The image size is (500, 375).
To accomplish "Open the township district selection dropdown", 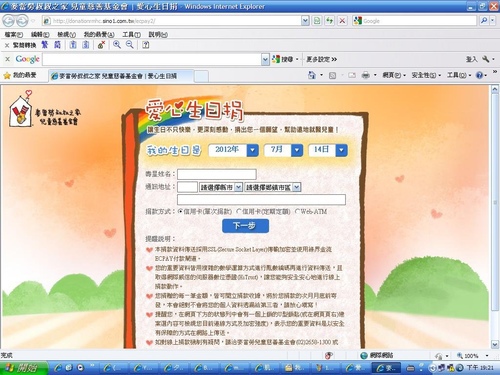I will click(273, 187).
